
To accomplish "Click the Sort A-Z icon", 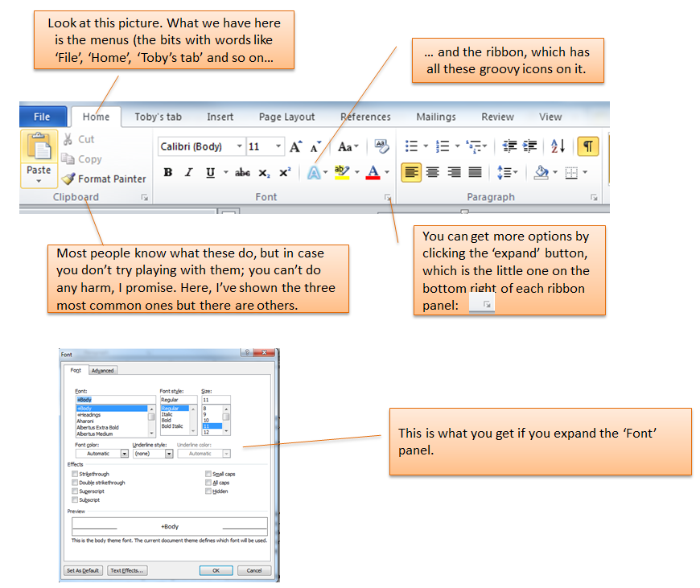I will pos(557,146).
